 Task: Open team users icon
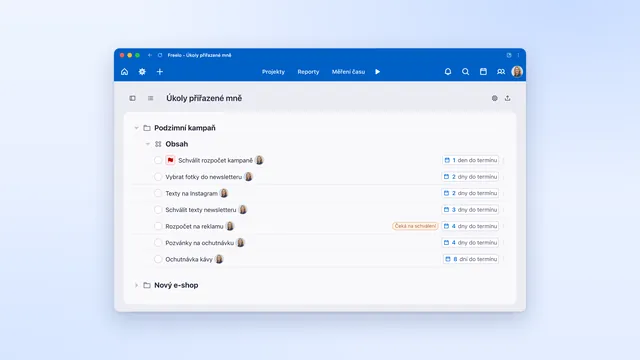tap(501, 72)
